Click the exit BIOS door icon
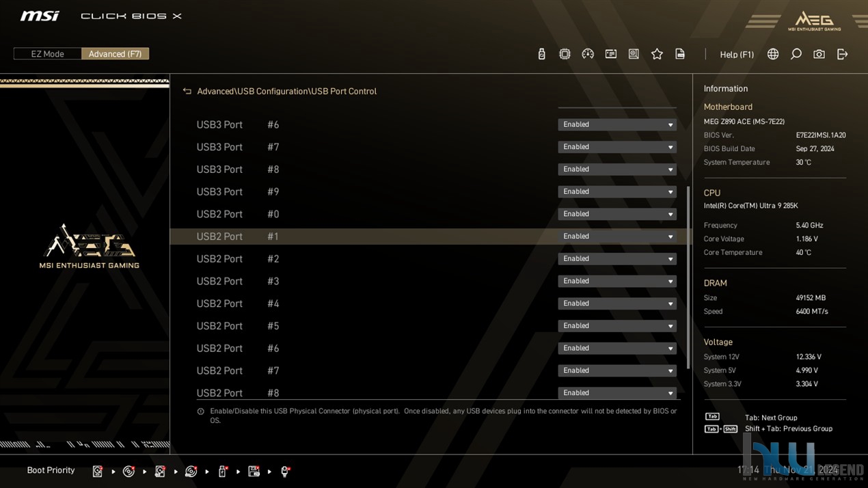This screenshot has width=868, height=488. (842, 54)
